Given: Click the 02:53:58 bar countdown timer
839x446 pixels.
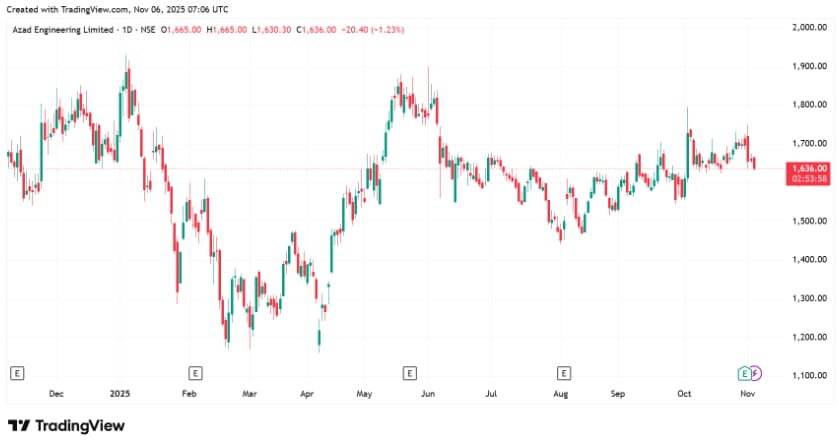Looking at the screenshot, I should coord(808,179).
